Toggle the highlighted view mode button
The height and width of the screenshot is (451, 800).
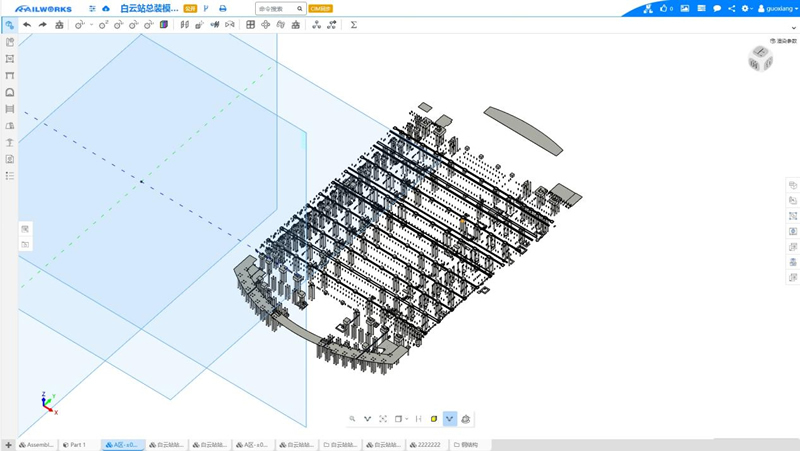coord(450,419)
